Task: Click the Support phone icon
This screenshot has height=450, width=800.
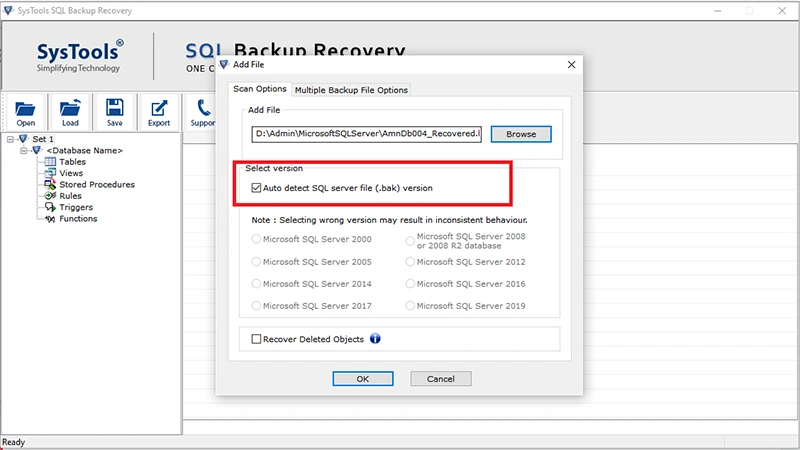Action: point(204,108)
